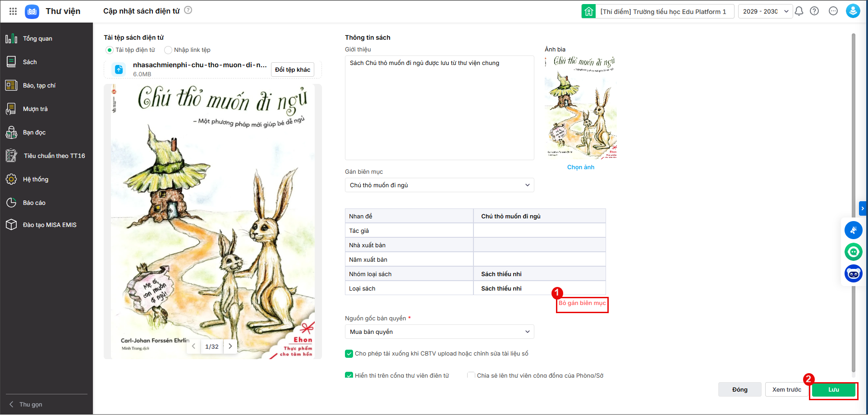Open the user avatar menu

click(x=853, y=11)
